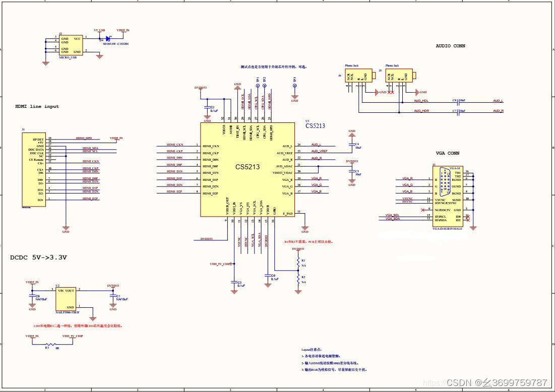Screen dimensions: 555x392
Task: Click the AUD_HDL net label
Action: 421,101
